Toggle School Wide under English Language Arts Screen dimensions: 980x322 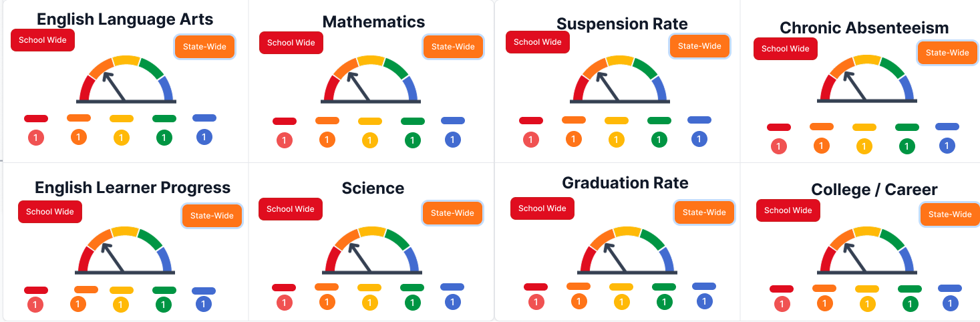pyautogui.click(x=42, y=40)
